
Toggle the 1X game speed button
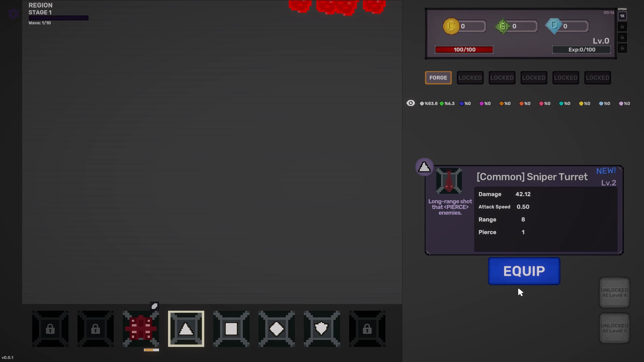point(622,16)
